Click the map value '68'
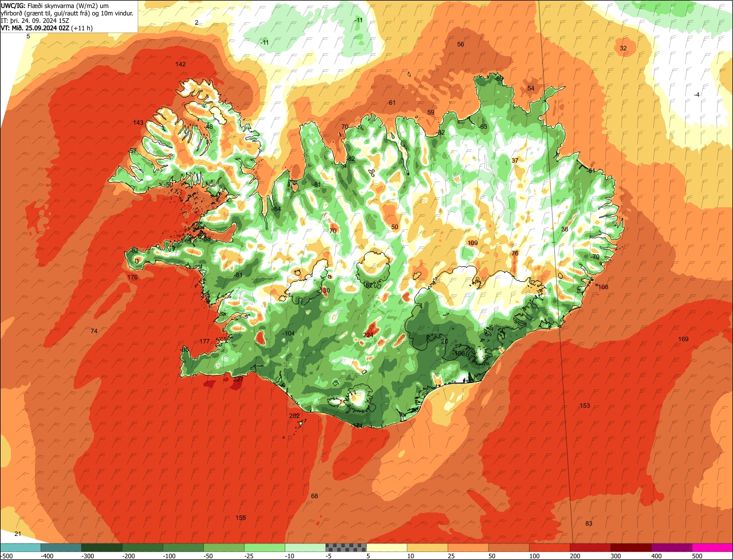The height and width of the screenshot is (560, 733). [x=314, y=496]
